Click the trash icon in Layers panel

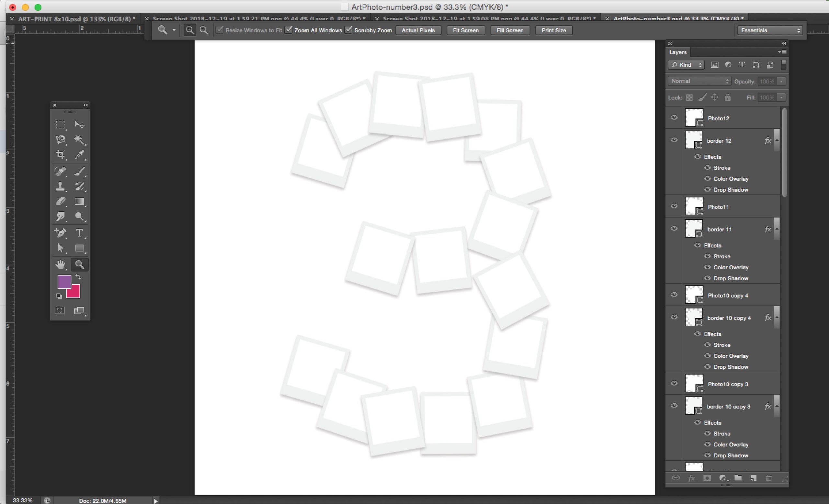click(x=769, y=478)
